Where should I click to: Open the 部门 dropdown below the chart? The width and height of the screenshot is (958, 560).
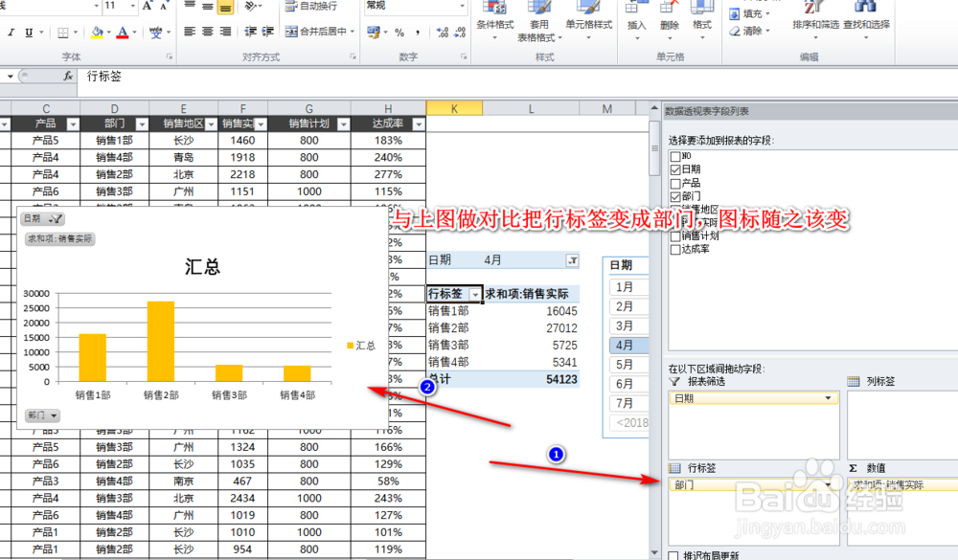pos(43,414)
